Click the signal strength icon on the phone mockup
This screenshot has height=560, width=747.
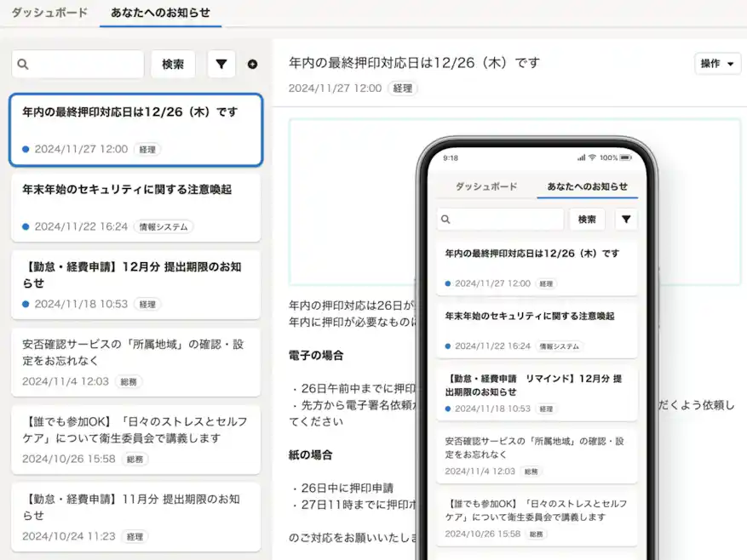coord(580,157)
